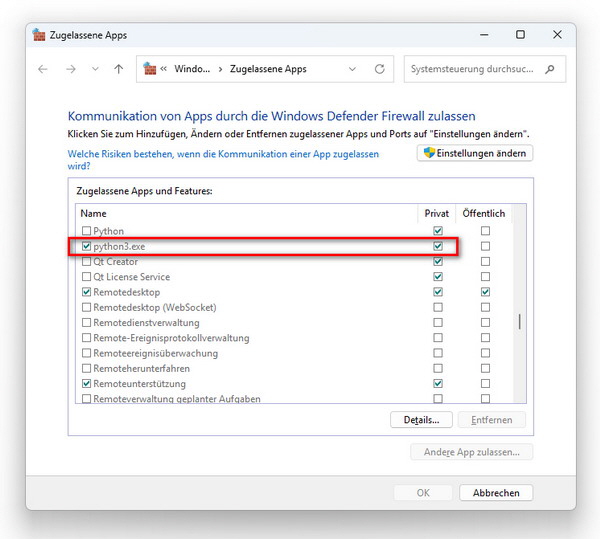Minimize the Zugelassene Apps window
The height and width of the screenshot is (539, 600).
pos(484,35)
